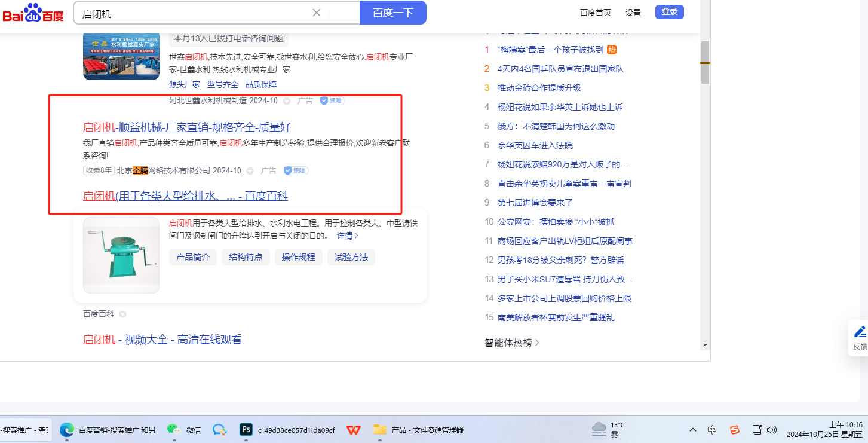Image resolution: width=868 pixels, height=443 pixels.
Task: Expand the dropdown arrow beside 百度百科 source
Action: point(122,314)
